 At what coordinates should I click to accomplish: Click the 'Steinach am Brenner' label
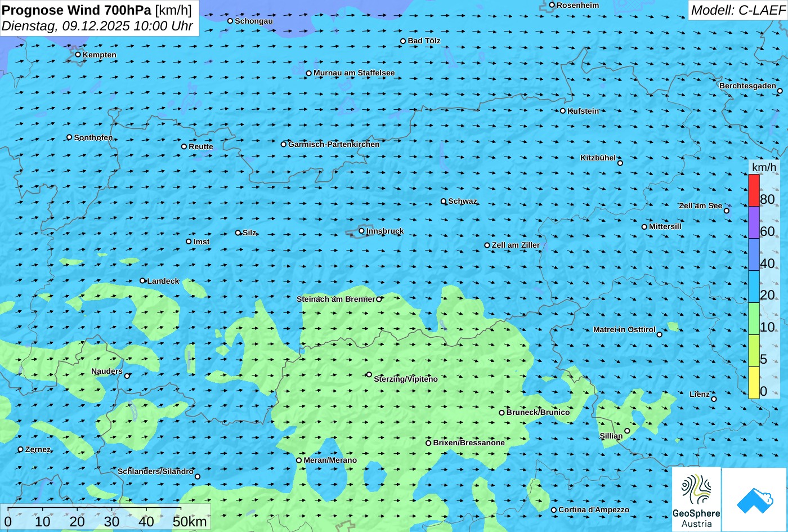(335, 299)
